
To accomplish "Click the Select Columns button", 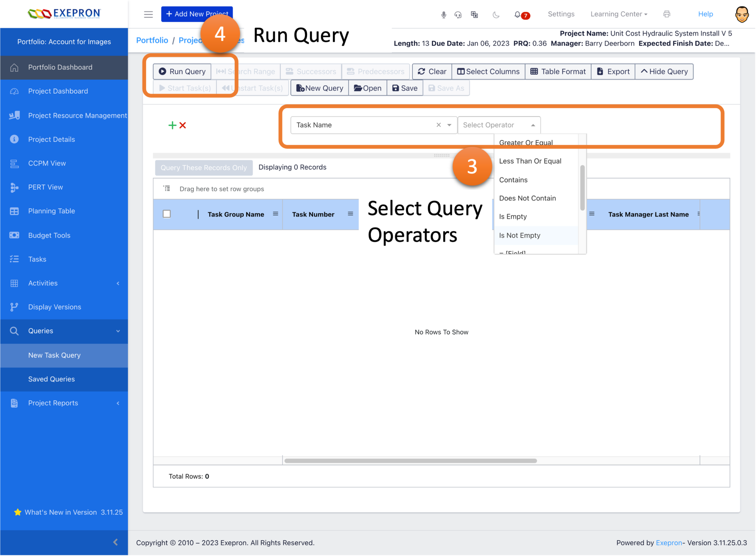I will pyautogui.click(x=488, y=72).
